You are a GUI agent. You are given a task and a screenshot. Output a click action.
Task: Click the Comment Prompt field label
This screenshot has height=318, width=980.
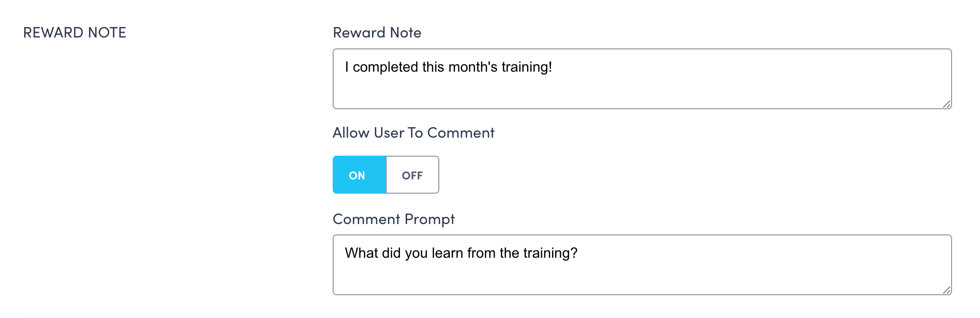[393, 219]
